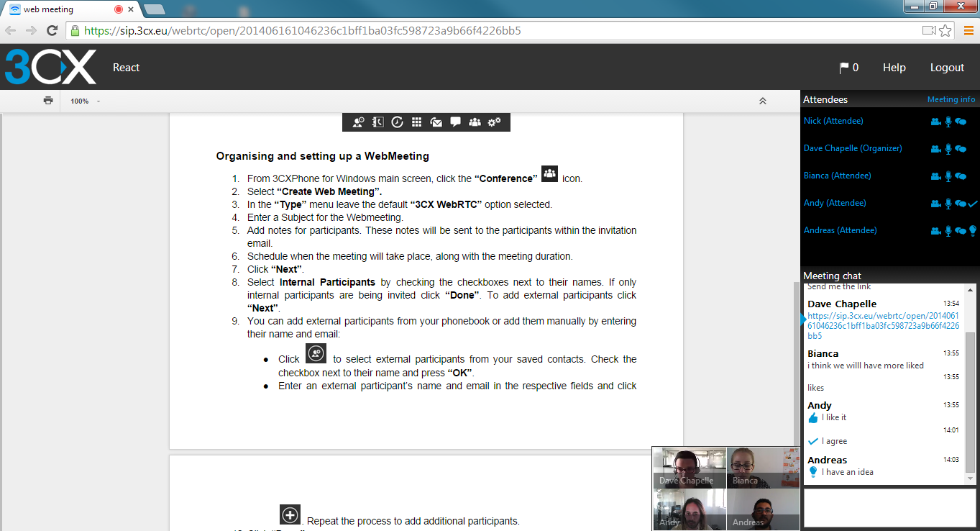980x531 pixels.
Task: Click Nick's camera icon
Action: pyautogui.click(x=935, y=122)
